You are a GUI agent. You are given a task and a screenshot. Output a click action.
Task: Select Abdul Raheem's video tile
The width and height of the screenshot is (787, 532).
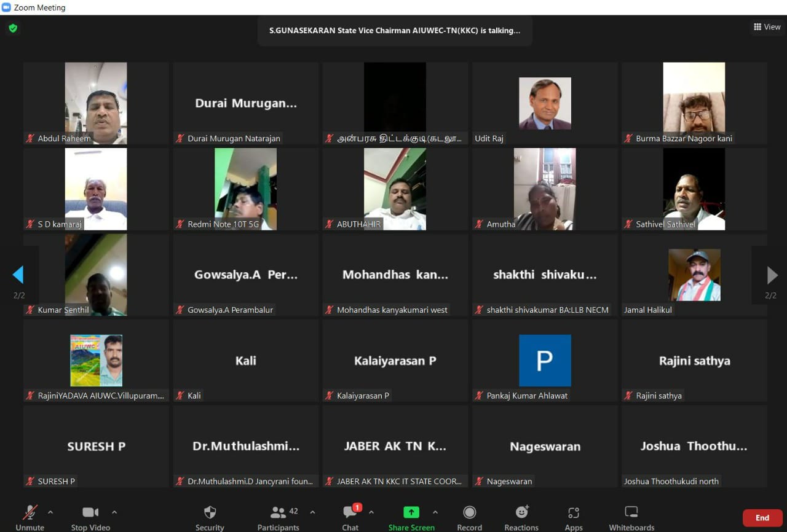point(96,103)
